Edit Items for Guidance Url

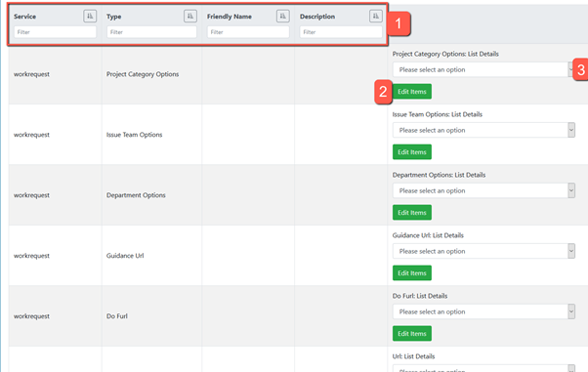(412, 273)
